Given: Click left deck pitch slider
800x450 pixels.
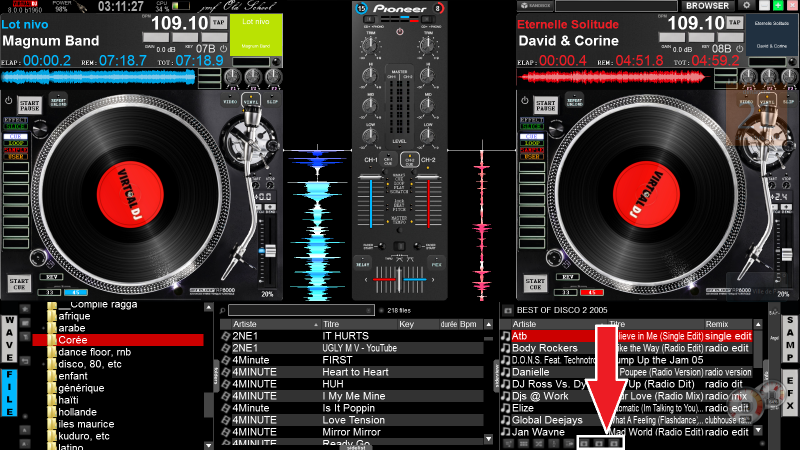Looking at the screenshot, I should (269, 250).
